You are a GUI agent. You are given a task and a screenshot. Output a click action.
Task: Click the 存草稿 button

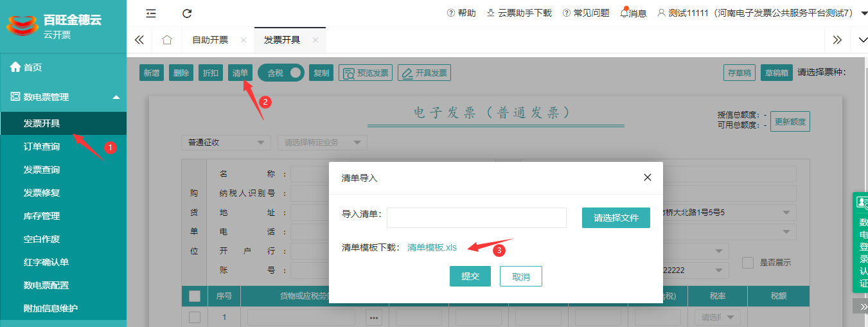740,73
